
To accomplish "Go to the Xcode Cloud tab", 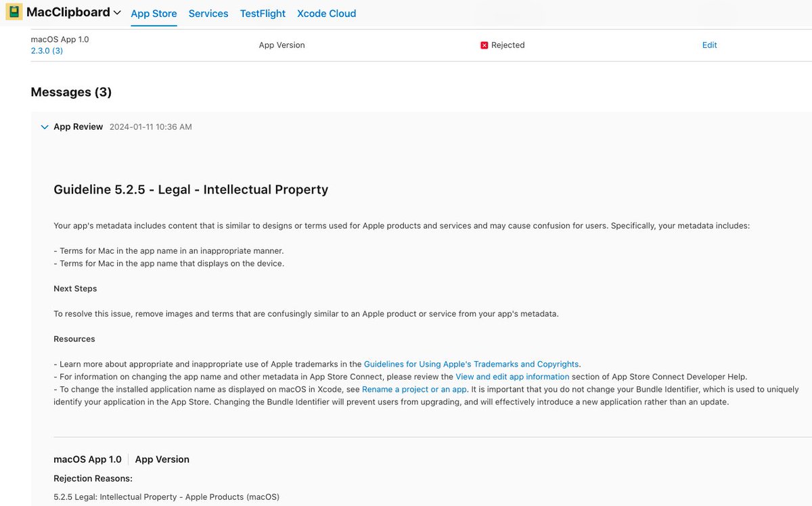I will tap(326, 14).
